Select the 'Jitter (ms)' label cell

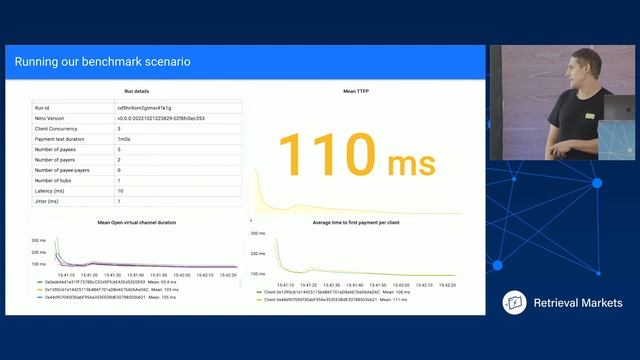tap(73, 201)
